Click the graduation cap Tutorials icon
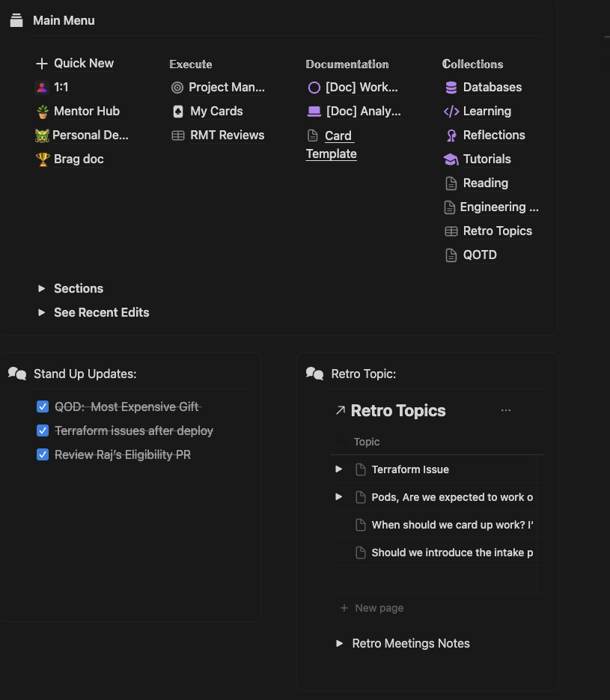Image resolution: width=610 pixels, height=700 pixels. [x=451, y=159]
